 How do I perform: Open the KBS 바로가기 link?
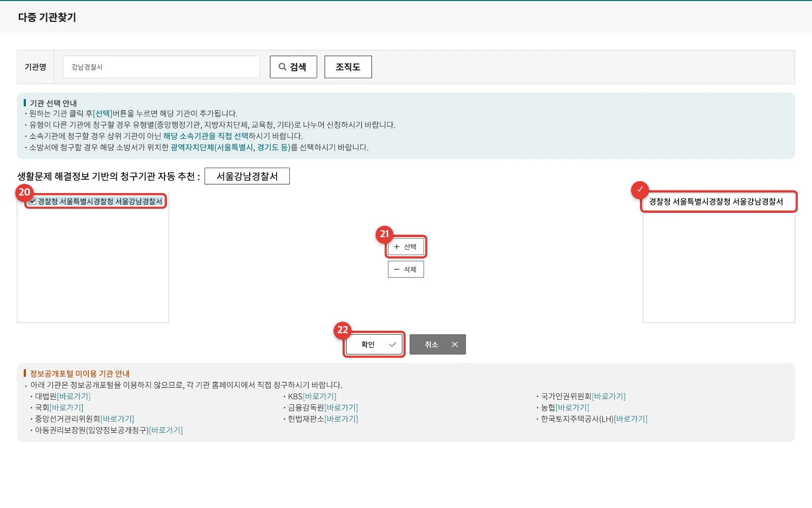320,396
